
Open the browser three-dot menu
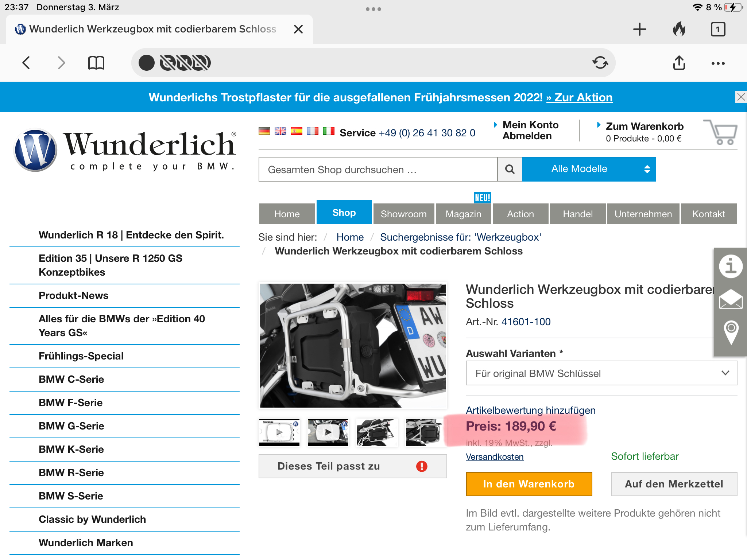tap(718, 63)
